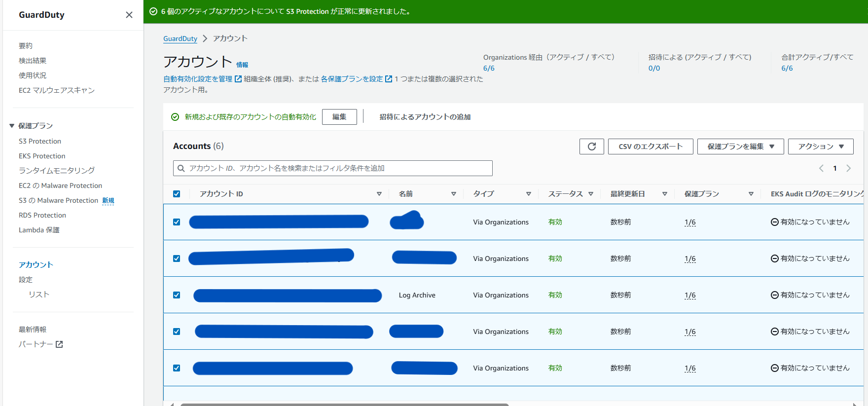This screenshot has width=868, height=406.
Task: Click 招待によるアカウントの追加 button
Action: 425,117
